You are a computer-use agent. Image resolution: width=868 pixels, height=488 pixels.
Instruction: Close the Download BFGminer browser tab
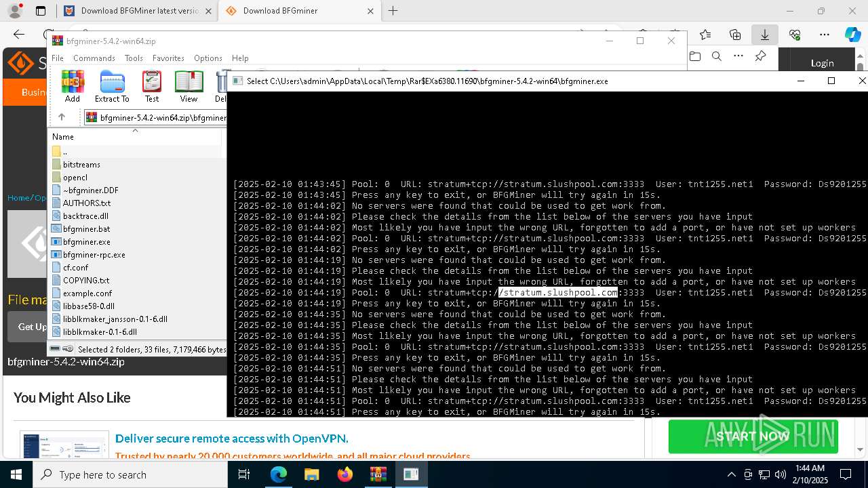370,11
